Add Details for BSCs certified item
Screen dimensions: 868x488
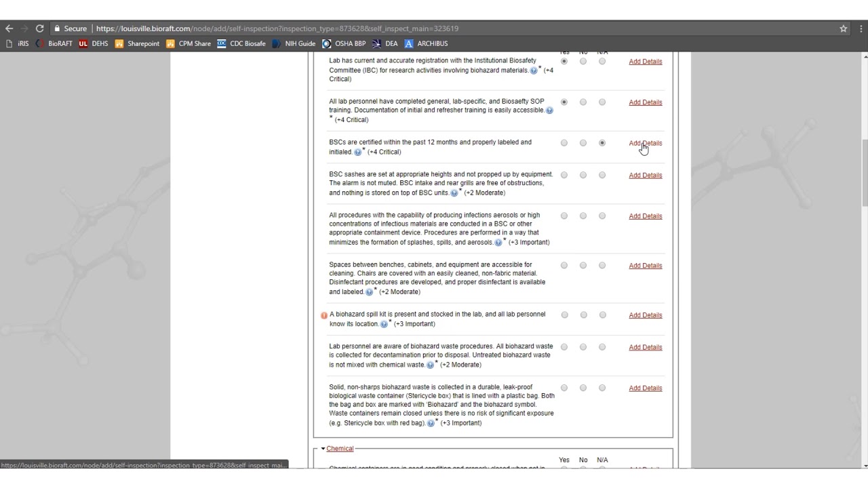[646, 143]
